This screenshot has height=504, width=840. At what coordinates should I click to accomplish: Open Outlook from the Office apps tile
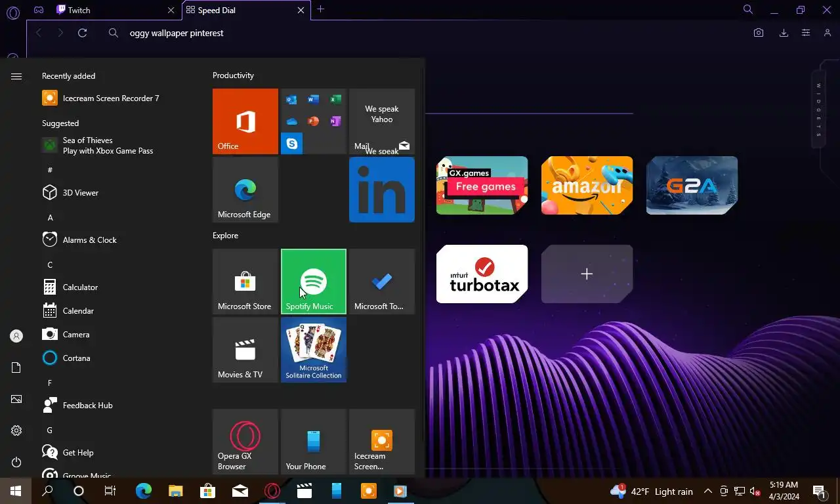pyautogui.click(x=292, y=100)
